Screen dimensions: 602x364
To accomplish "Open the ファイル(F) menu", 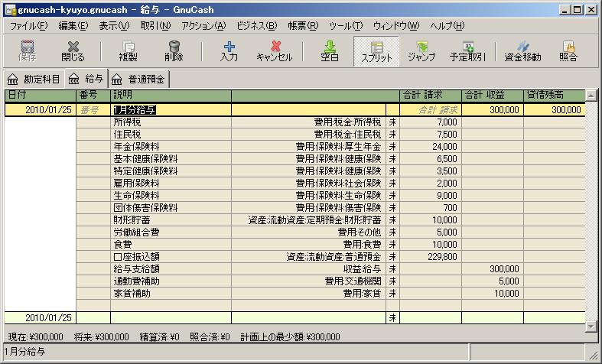I will tap(28, 25).
